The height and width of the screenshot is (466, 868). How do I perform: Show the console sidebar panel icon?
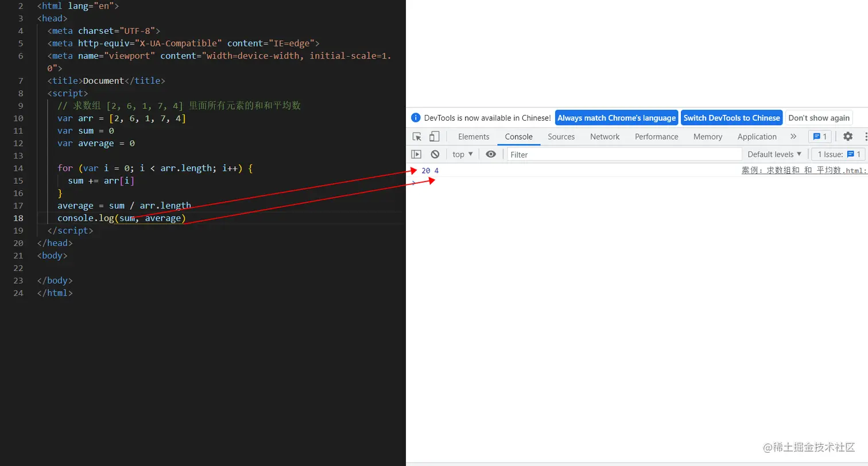coord(417,154)
